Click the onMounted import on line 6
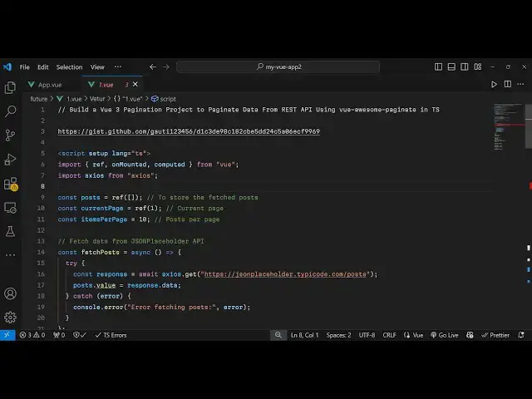The height and width of the screenshot is (399, 532). tap(129, 165)
